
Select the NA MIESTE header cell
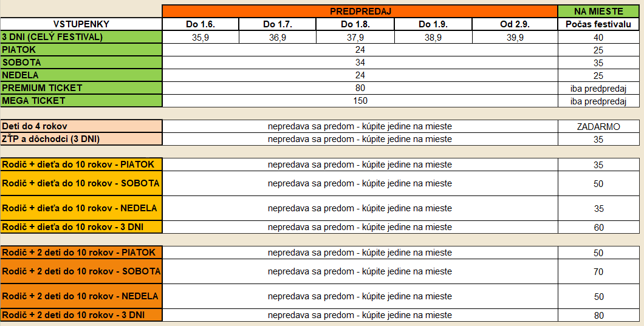[598, 12]
